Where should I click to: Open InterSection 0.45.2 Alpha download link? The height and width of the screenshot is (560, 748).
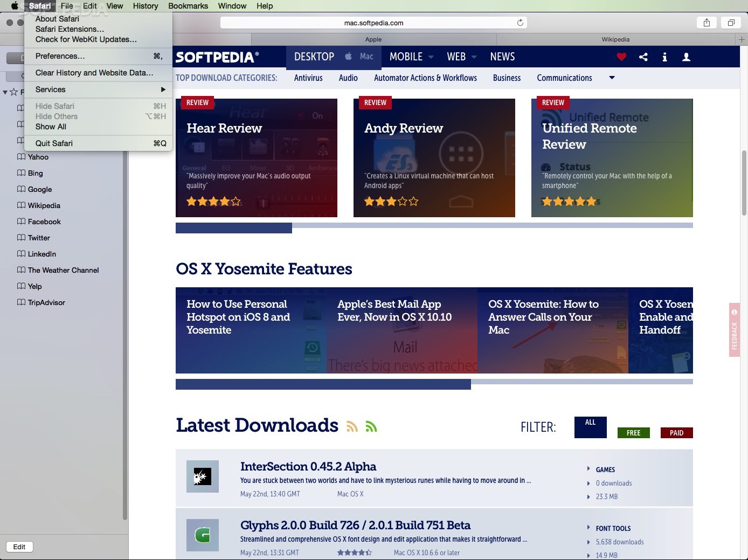point(308,466)
